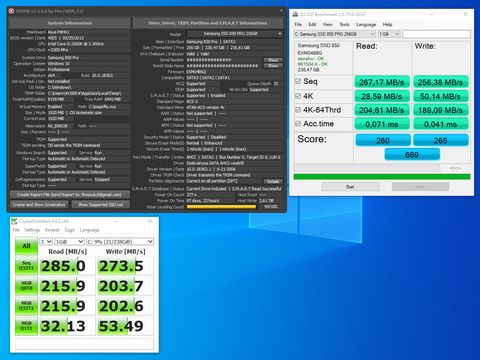
Task: Uncheck the 4K test checkbox in AS SSD
Action: pos(298,96)
